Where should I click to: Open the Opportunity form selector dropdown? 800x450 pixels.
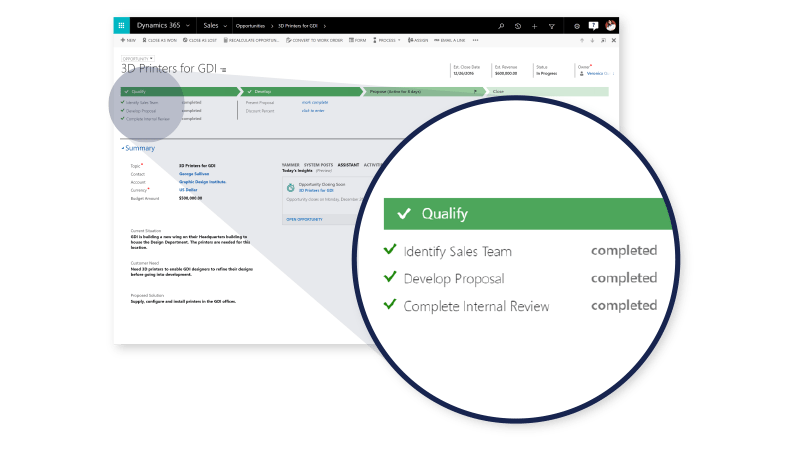pos(138,59)
